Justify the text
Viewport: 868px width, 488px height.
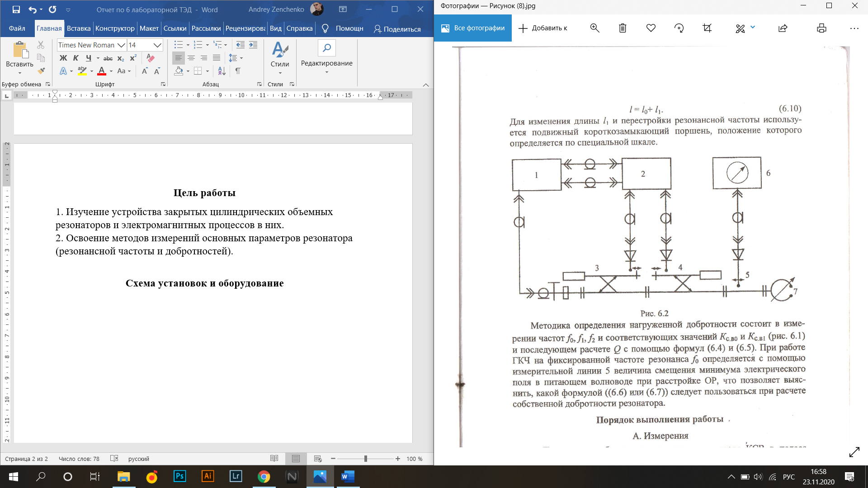(217, 58)
